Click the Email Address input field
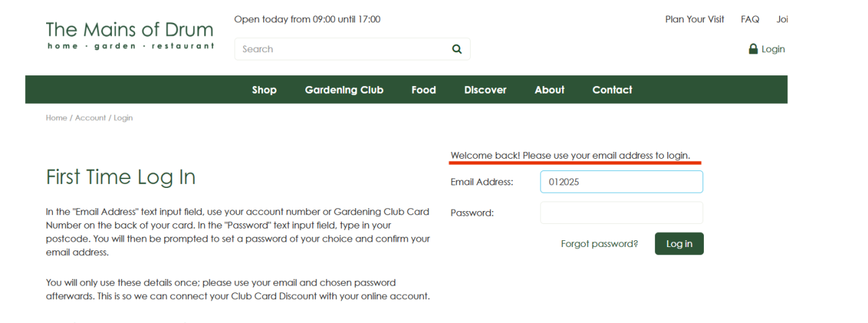Image resolution: width=868 pixels, height=323 pixels. click(621, 182)
